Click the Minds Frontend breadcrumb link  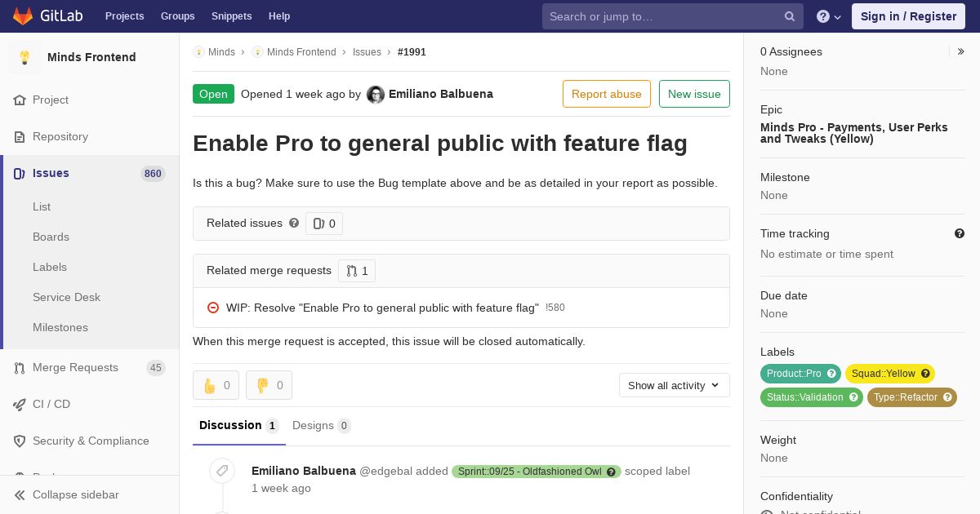(301, 52)
